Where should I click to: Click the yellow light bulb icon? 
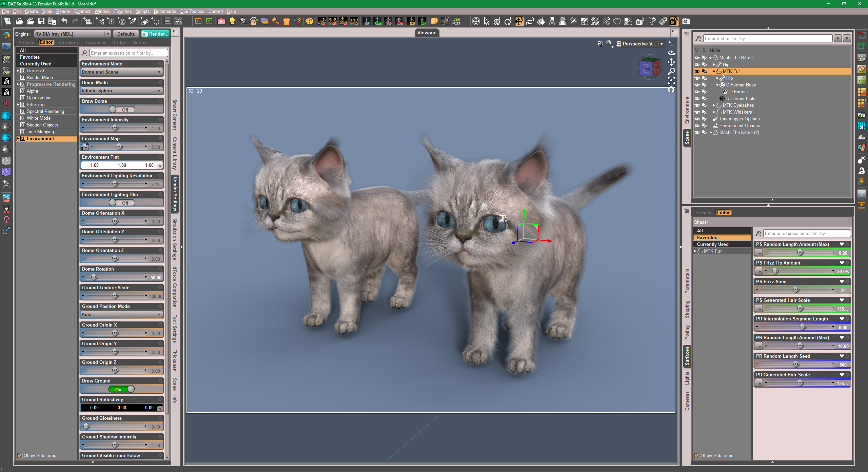pos(232,21)
